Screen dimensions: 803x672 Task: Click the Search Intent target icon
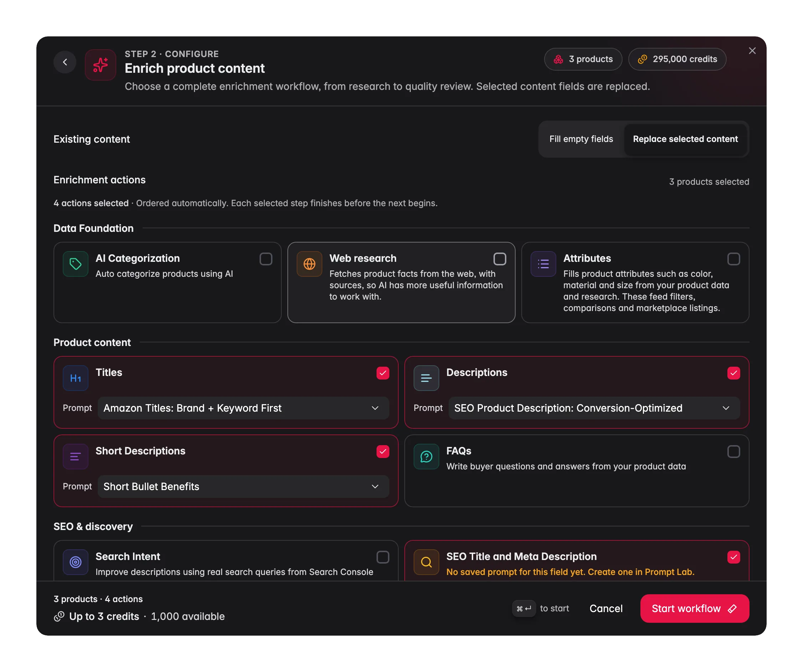click(x=76, y=562)
